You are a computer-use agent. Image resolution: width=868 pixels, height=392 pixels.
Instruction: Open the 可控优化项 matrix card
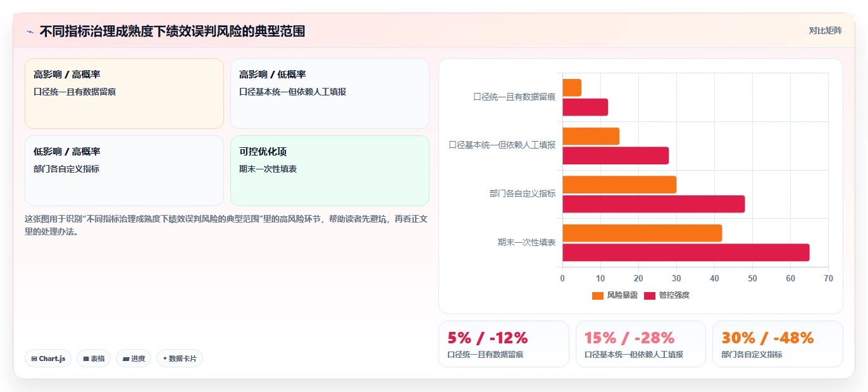[x=330, y=171]
